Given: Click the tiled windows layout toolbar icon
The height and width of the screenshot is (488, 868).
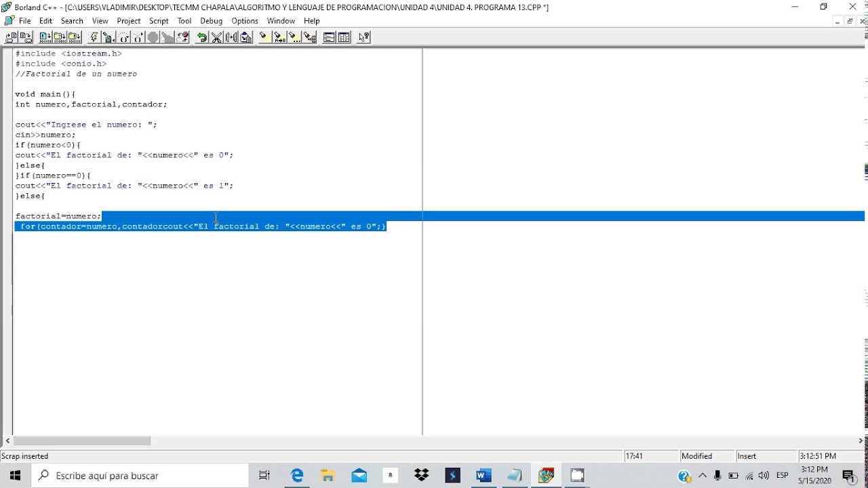Looking at the screenshot, I should point(344,37).
